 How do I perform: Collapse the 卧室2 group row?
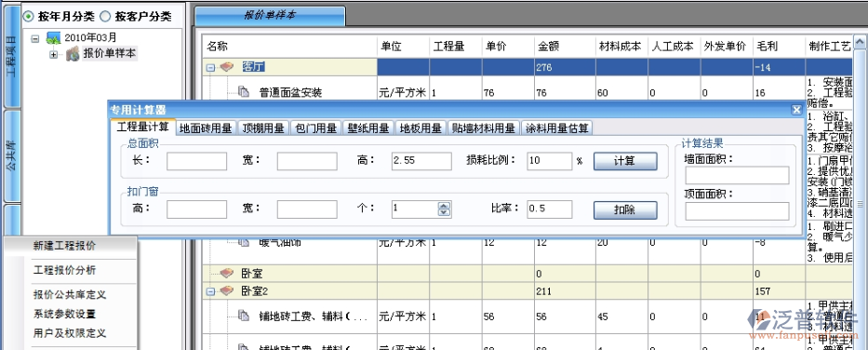pos(211,290)
